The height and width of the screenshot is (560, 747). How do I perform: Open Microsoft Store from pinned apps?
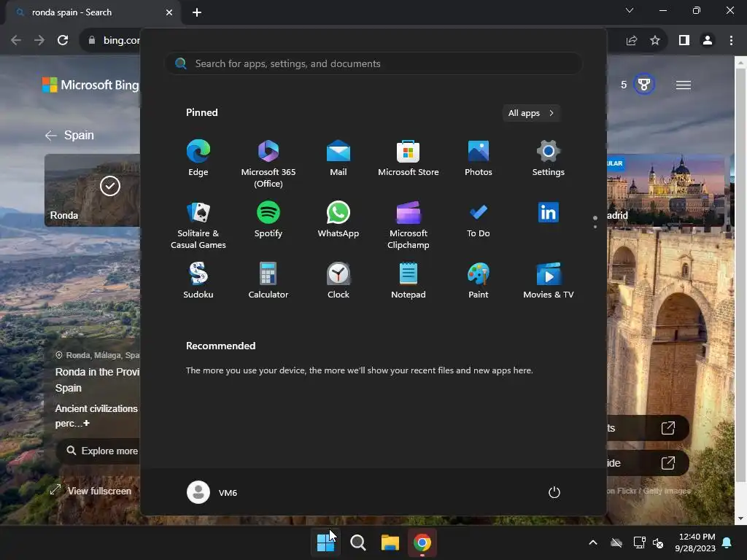409,158
